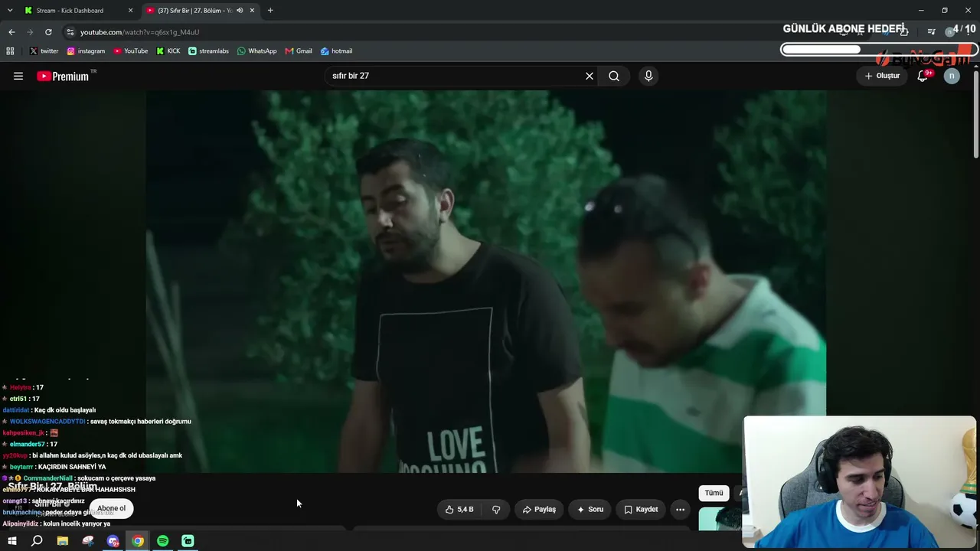Open the twitter bookmark

[x=44, y=51]
